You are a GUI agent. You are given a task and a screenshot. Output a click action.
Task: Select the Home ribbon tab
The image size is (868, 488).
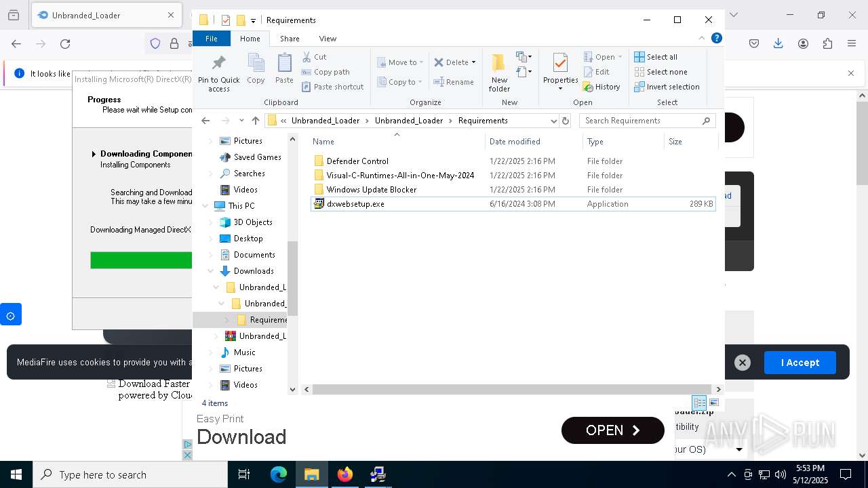tap(250, 39)
